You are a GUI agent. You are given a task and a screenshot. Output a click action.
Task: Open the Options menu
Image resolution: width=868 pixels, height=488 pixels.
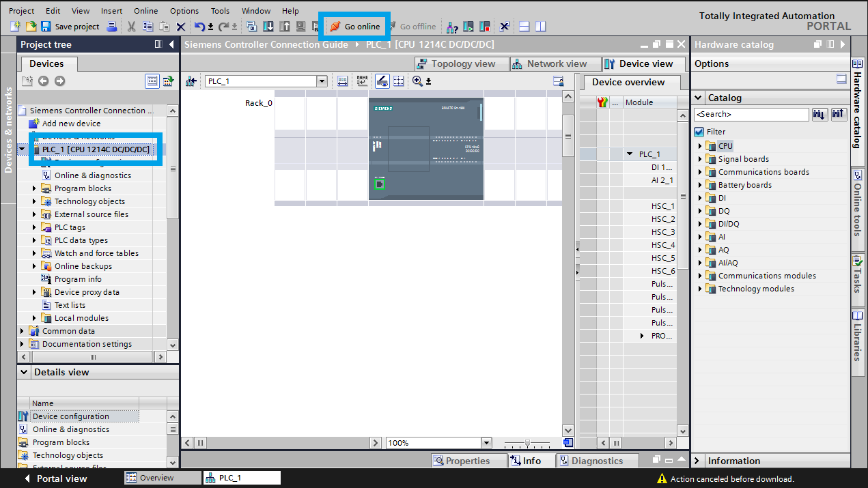184,11
